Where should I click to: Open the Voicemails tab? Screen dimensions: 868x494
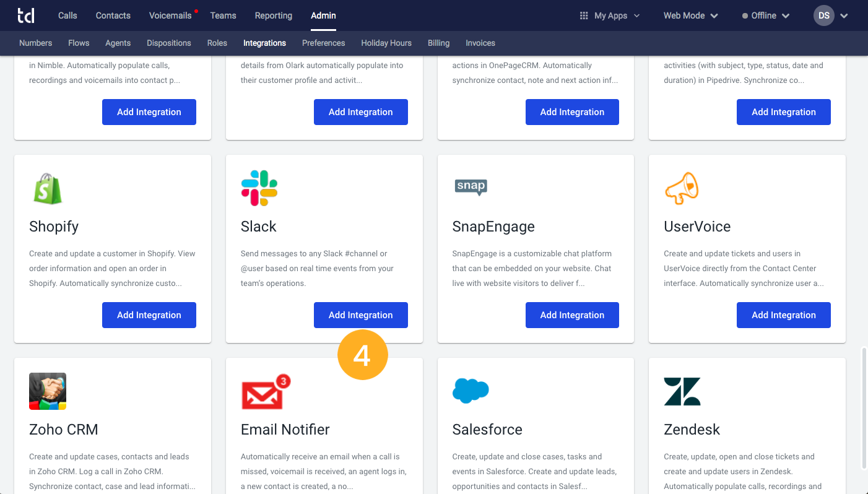[170, 15]
